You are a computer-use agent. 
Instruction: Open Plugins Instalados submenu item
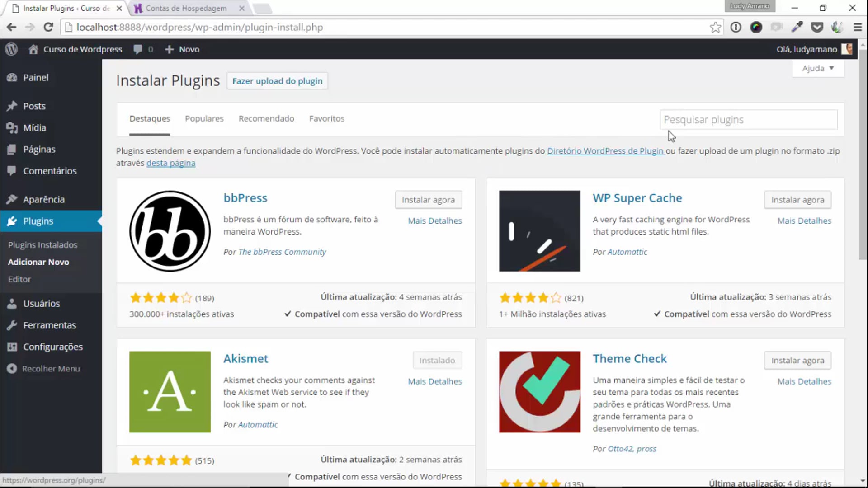tap(42, 245)
